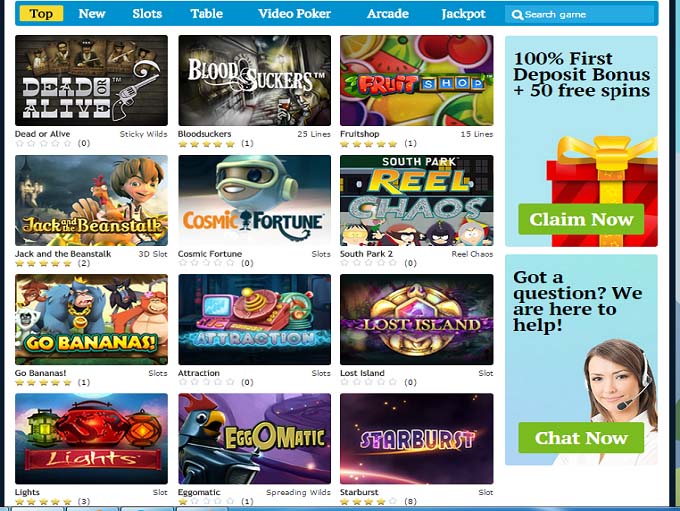
Task: Launch the Go Bananas! game tile
Action: pyautogui.click(x=92, y=319)
